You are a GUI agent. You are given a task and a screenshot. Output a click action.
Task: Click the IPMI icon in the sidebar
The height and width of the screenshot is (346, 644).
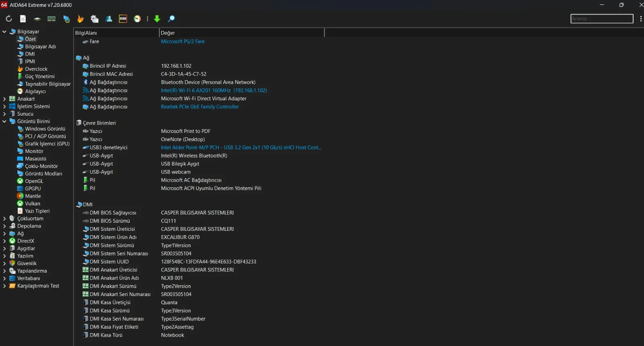(x=20, y=61)
